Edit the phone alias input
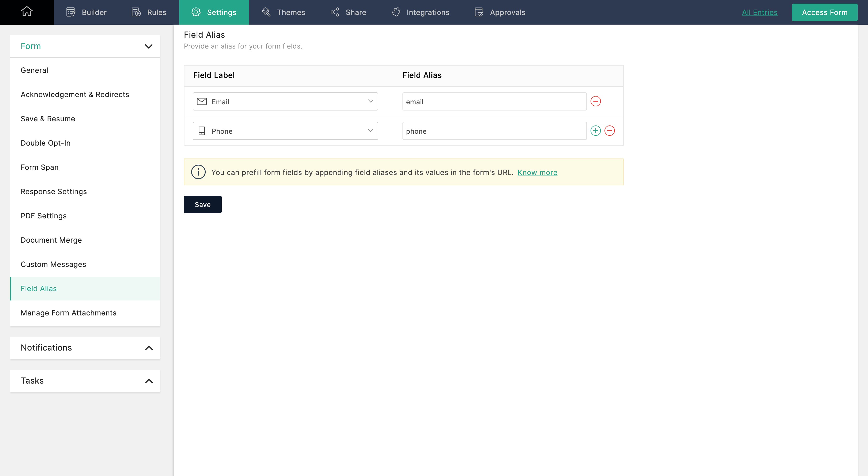Screen dimensions: 868x476 click(494, 131)
